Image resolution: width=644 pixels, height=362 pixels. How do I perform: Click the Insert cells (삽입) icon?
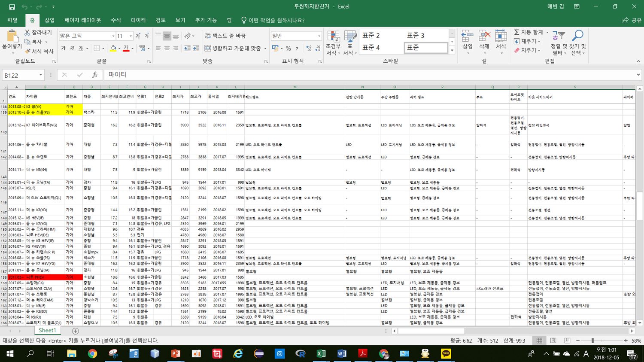click(467, 36)
